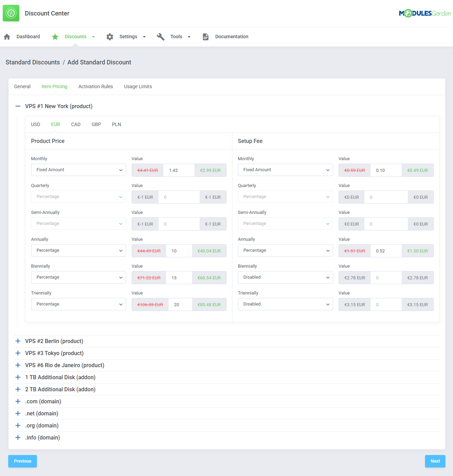Expand the .com domain section

(18, 401)
